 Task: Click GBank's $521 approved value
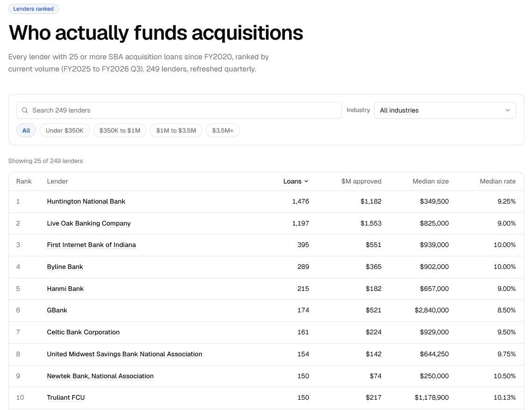(x=374, y=310)
